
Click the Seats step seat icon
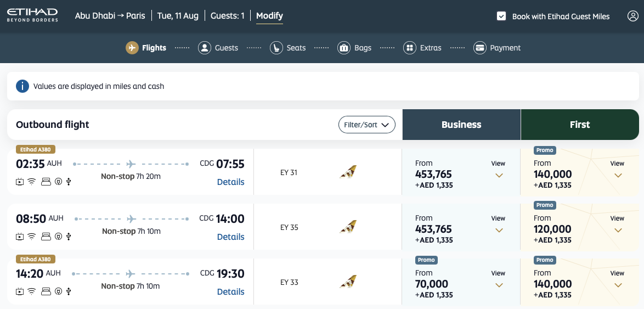[x=276, y=48]
